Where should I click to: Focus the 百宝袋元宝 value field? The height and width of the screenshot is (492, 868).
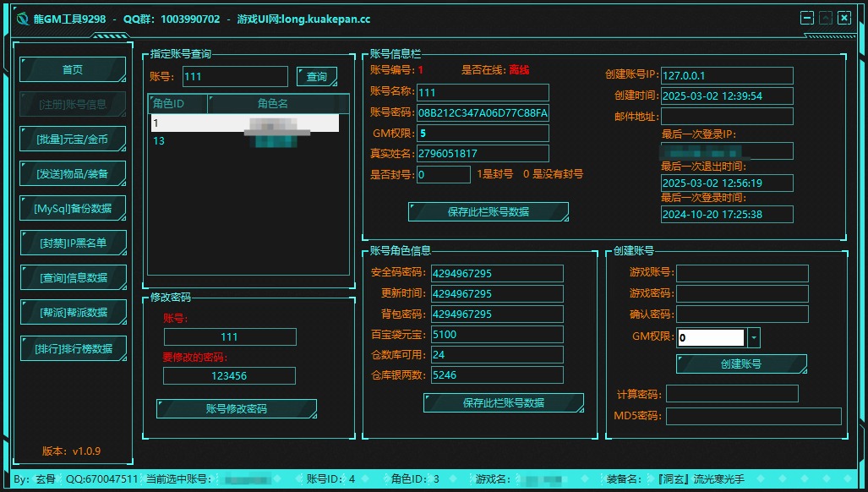click(496, 335)
